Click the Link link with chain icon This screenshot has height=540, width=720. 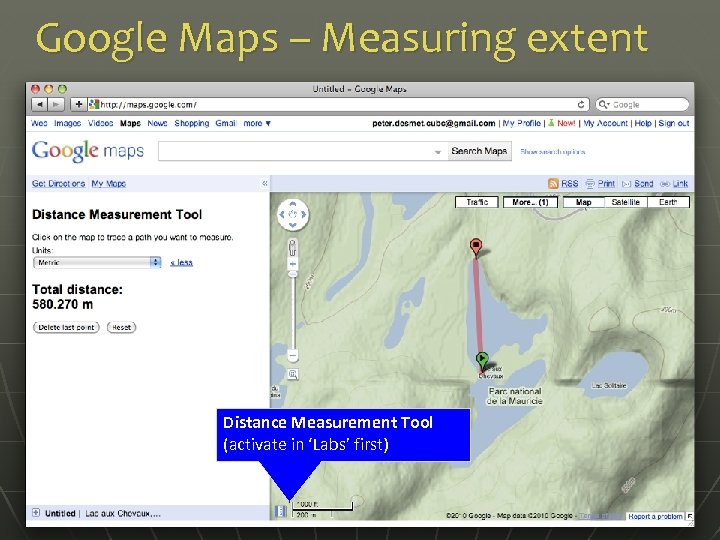674,184
